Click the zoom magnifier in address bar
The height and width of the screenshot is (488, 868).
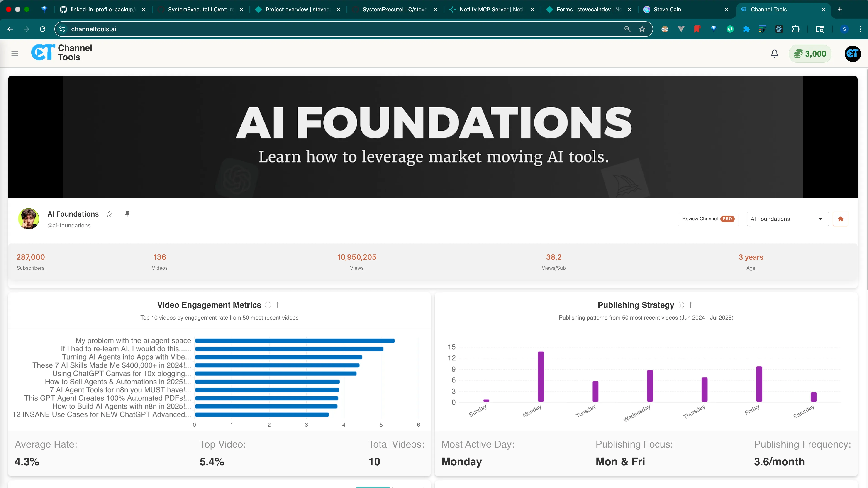627,29
